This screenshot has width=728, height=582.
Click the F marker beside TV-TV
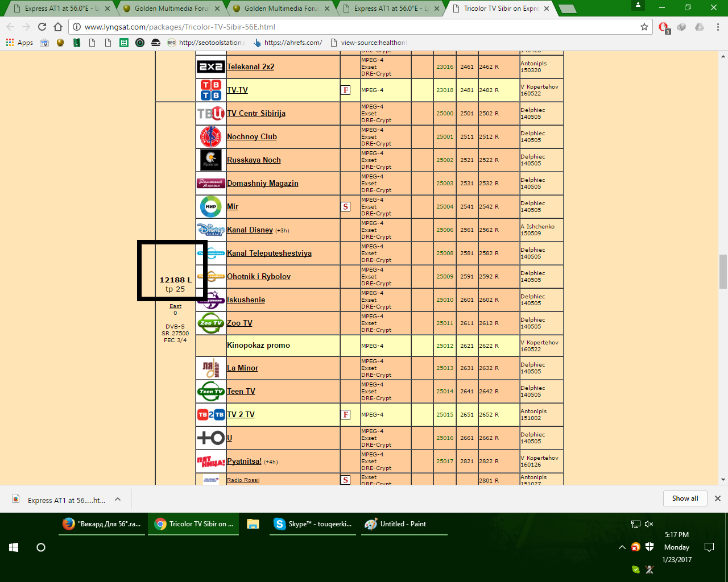click(x=345, y=90)
